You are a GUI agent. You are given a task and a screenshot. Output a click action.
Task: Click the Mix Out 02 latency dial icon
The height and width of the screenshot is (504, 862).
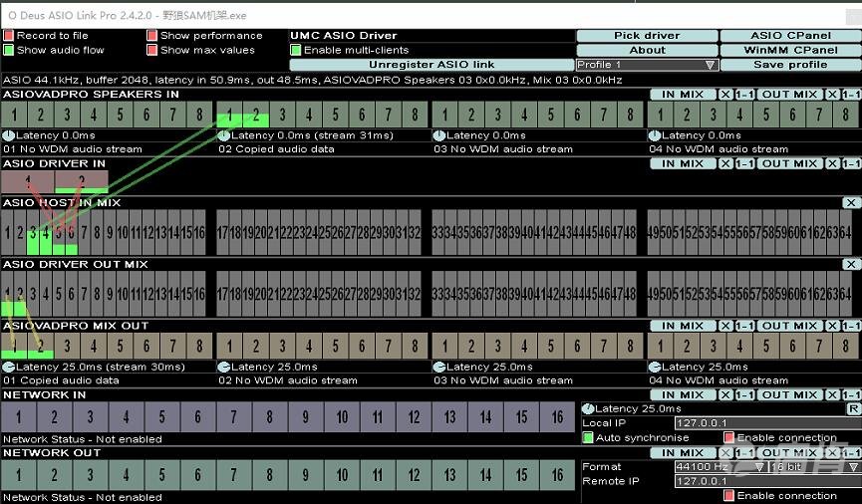[x=224, y=368]
